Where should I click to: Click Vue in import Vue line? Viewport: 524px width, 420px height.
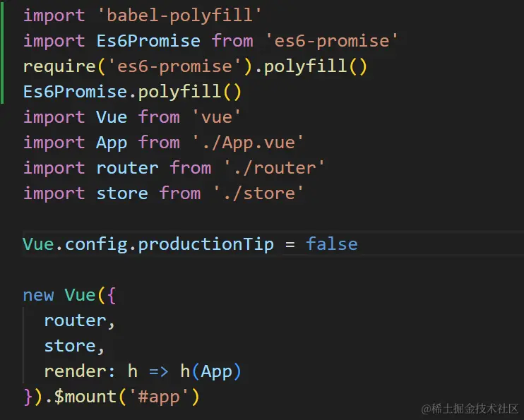112,117
